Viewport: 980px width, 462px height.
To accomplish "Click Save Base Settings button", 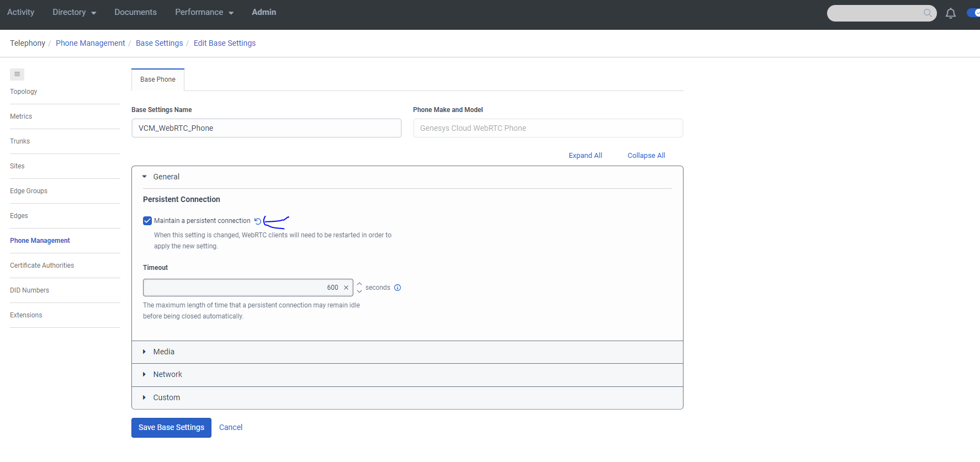I will [171, 428].
